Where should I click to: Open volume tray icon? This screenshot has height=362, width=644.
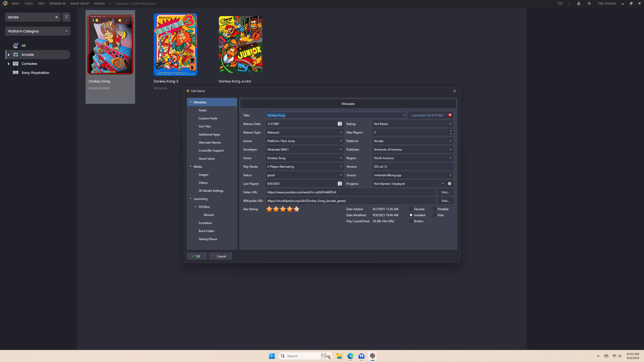[620, 356]
